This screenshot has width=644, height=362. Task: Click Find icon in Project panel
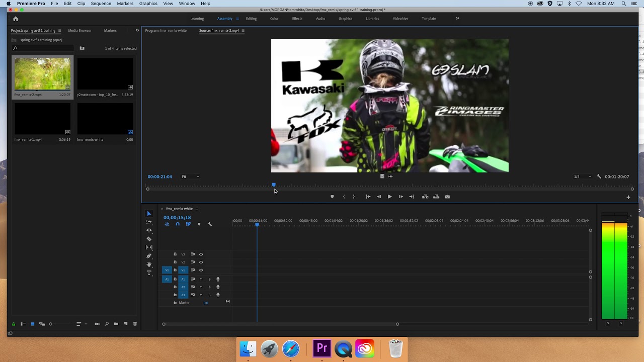[x=107, y=324]
